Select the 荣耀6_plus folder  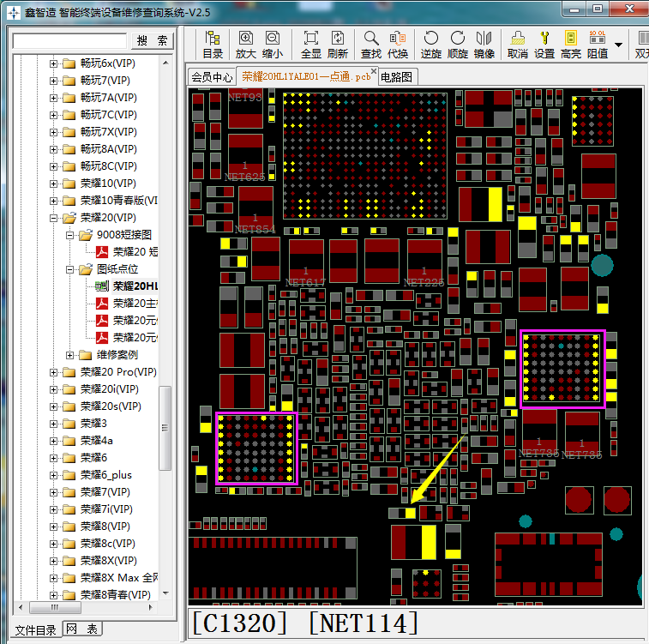[106, 475]
